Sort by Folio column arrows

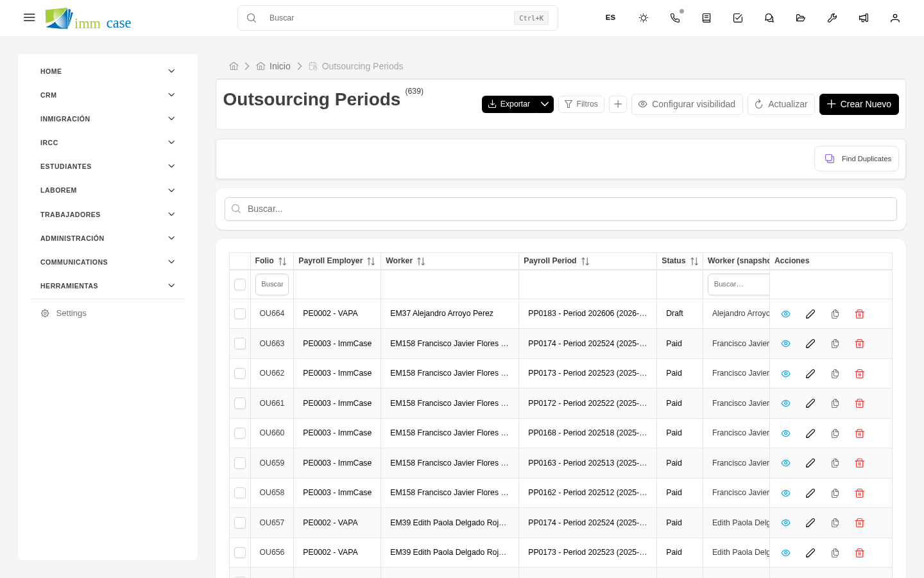tap(282, 261)
